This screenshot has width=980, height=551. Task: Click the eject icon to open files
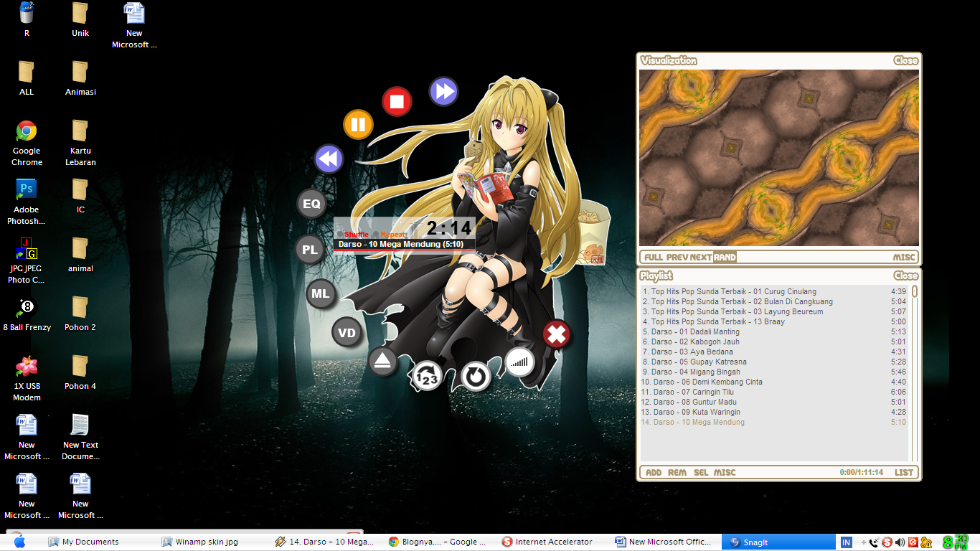(382, 362)
